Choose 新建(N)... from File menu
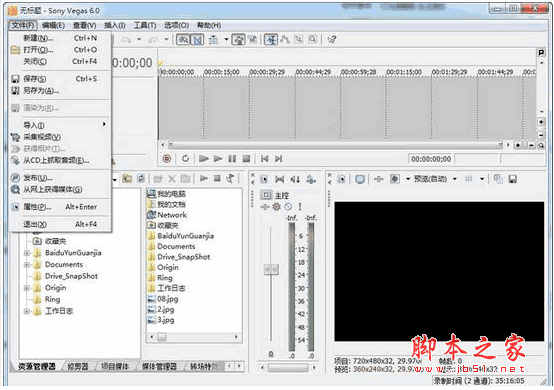This screenshot has height=390, width=554. [60, 38]
